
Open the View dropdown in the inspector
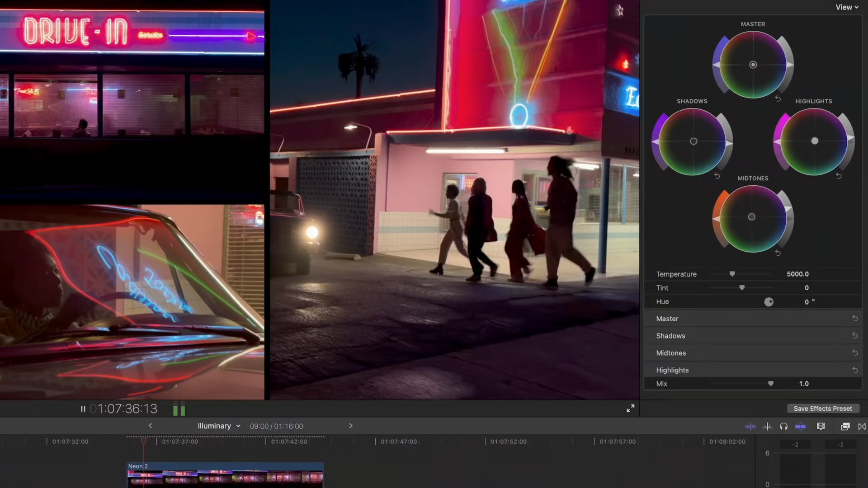846,7
